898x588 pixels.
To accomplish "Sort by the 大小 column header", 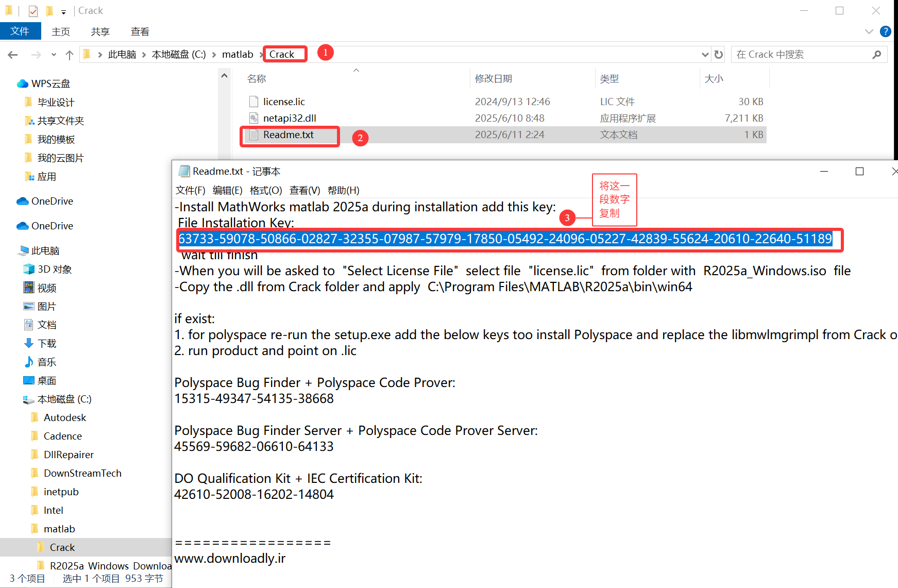I will pyautogui.click(x=714, y=79).
